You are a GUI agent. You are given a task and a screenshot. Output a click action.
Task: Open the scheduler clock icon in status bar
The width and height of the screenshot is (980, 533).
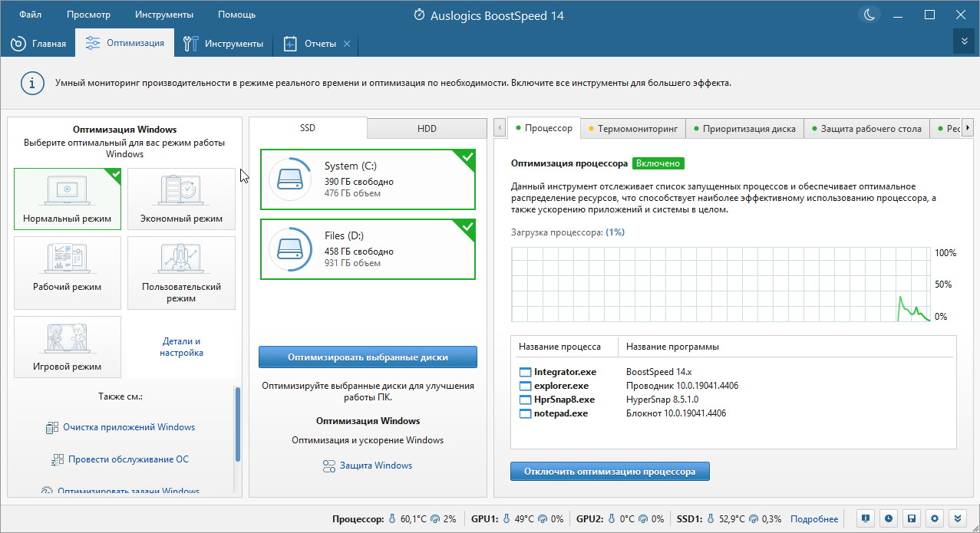coord(887,518)
